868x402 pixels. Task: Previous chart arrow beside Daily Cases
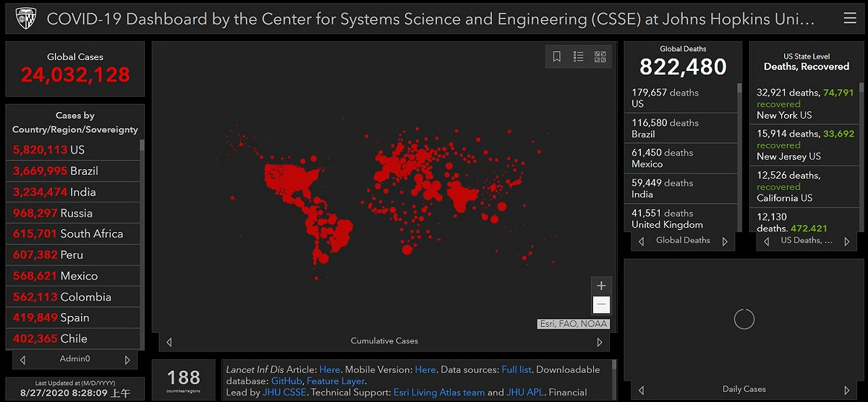pyautogui.click(x=641, y=390)
